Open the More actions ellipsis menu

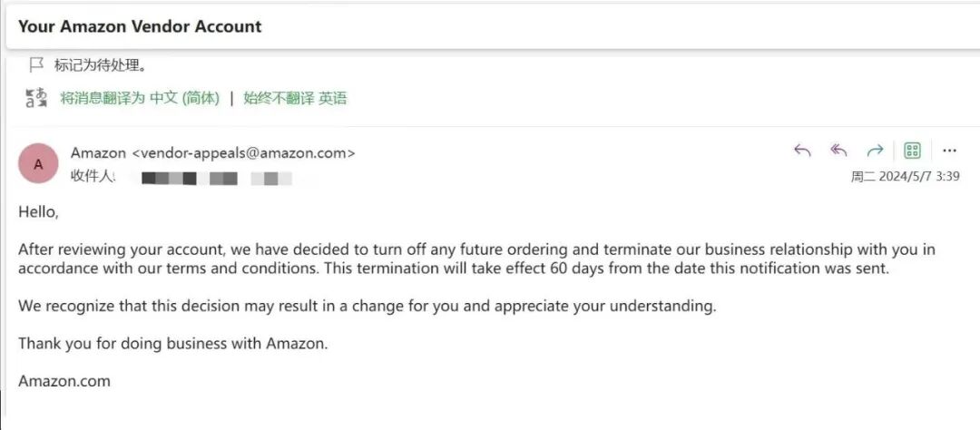click(950, 151)
